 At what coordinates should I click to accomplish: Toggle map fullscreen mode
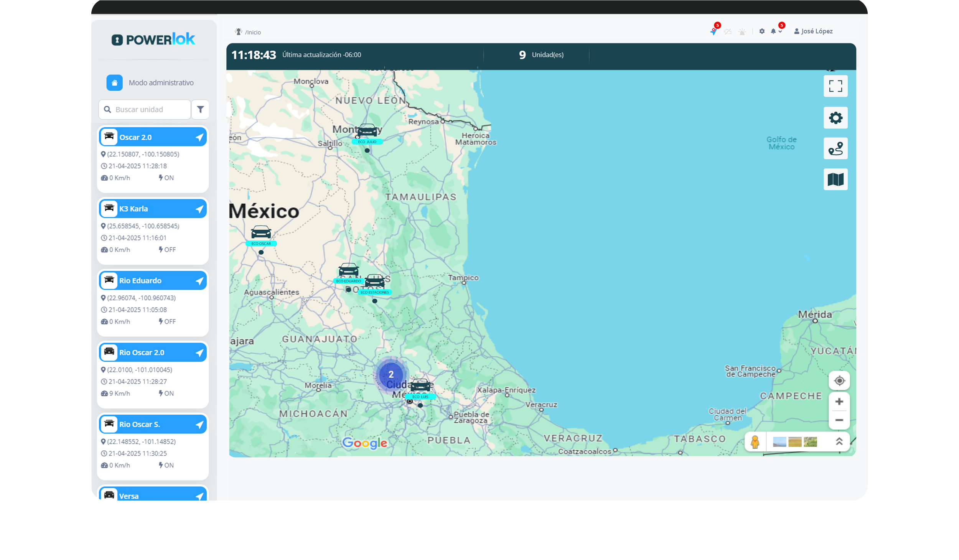[x=835, y=86]
